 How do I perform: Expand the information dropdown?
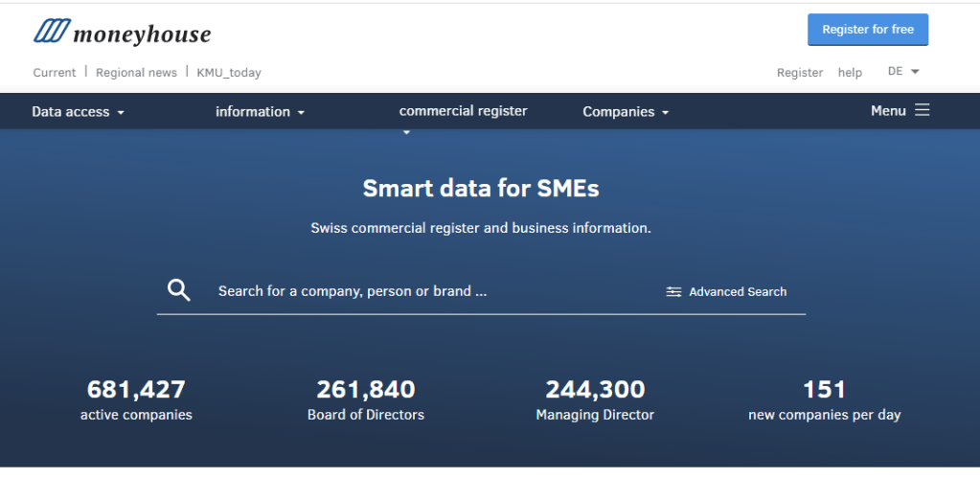[260, 112]
